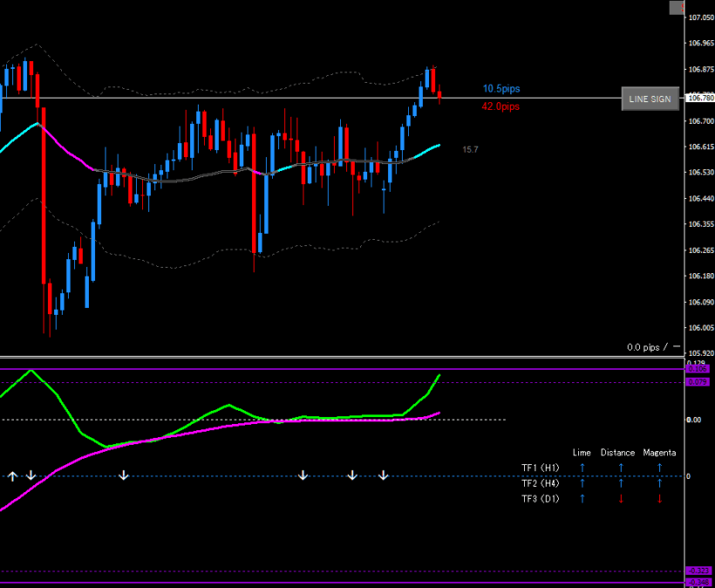This screenshot has height=588, width=715.
Task: Click the red 42.0pips label
Action: point(500,106)
